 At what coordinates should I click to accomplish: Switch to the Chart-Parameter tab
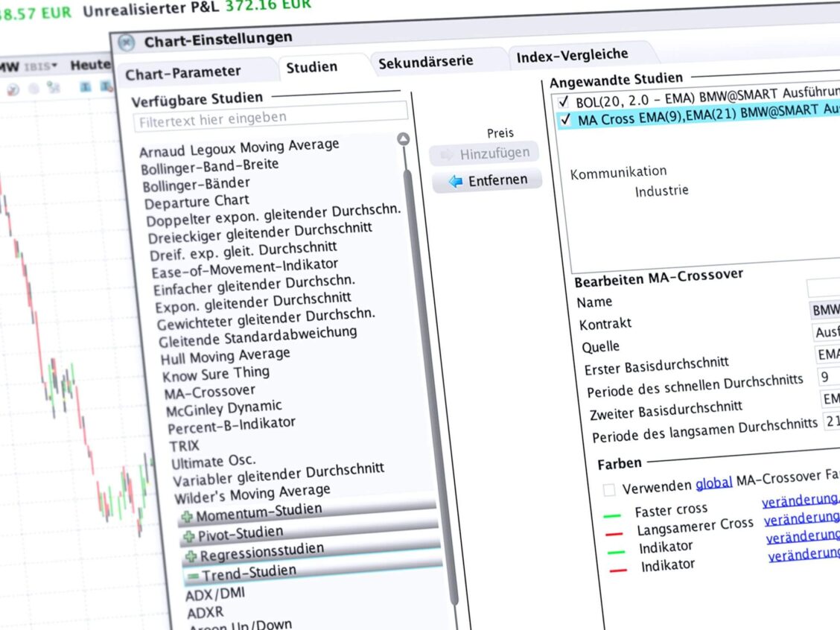pyautogui.click(x=182, y=73)
